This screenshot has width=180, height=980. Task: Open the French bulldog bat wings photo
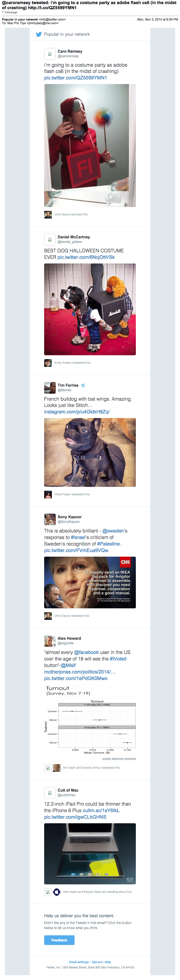point(90,452)
